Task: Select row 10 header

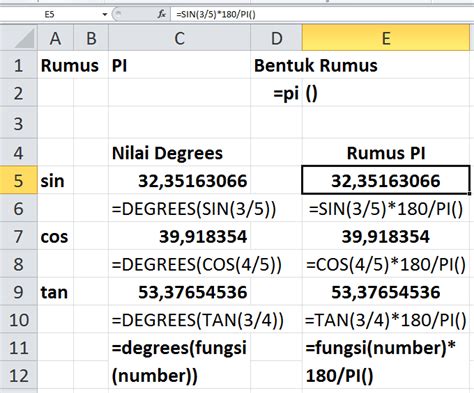Action: (19, 320)
